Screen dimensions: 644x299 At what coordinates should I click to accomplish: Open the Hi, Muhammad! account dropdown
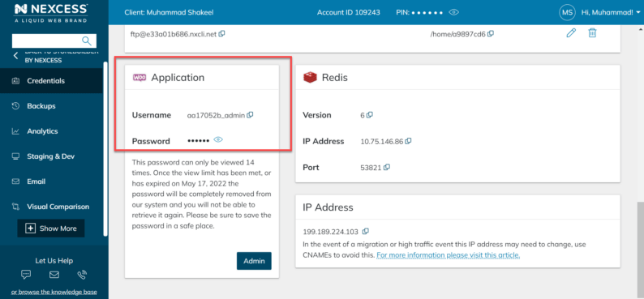pyautogui.click(x=611, y=12)
